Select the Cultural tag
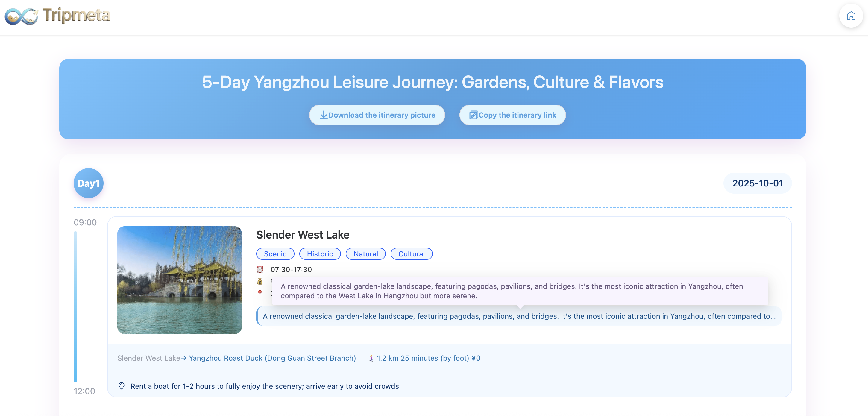This screenshot has width=868, height=416. 411,254
